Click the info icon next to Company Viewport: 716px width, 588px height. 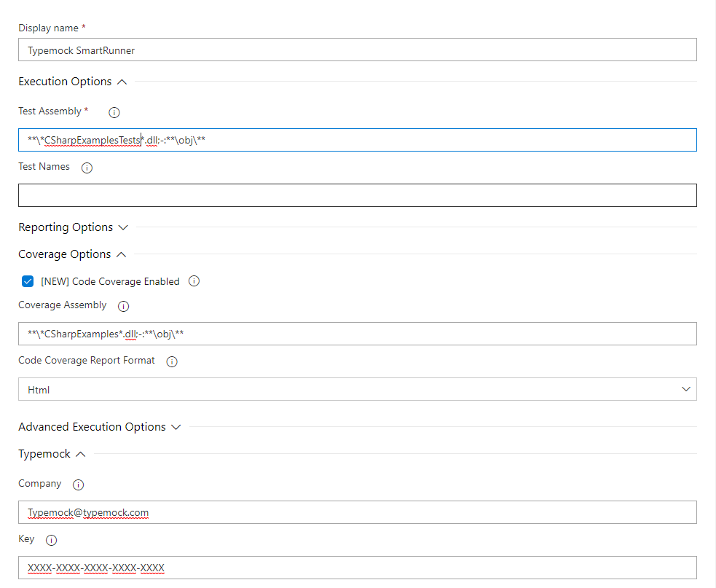[x=79, y=485]
